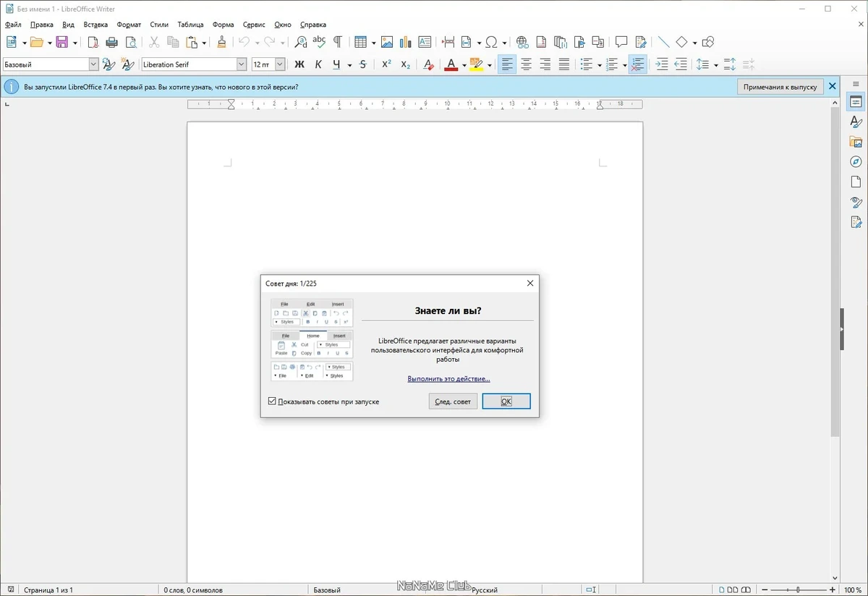The image size is (868, 596).
Task: Open the Сервис menu
Action: point(254,24)
